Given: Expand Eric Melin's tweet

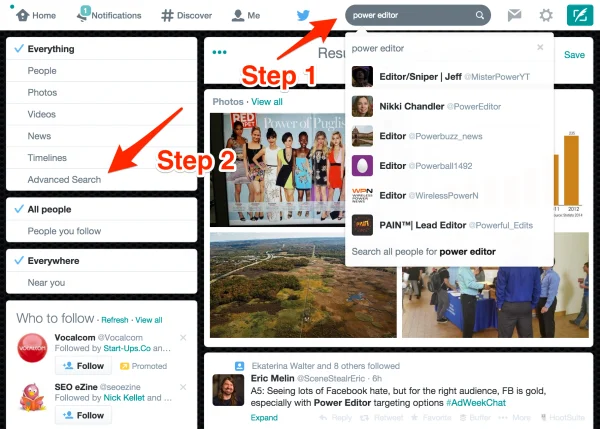Looking at the screenshot, I should [x=264, y=418].
